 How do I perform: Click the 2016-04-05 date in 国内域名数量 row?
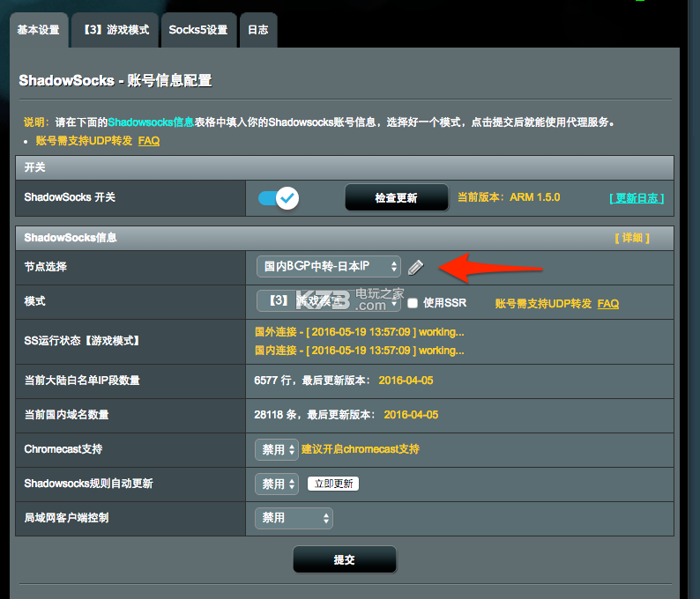(411, 415)
